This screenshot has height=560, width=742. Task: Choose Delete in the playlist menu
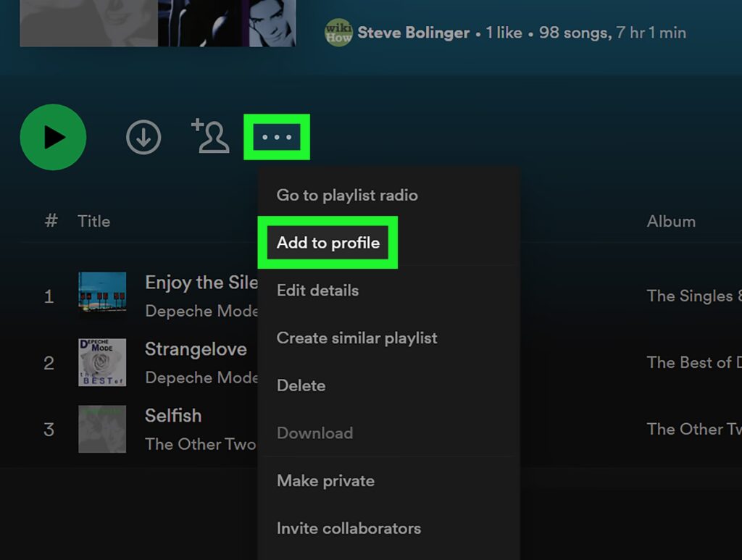click(x=301, y=385)
